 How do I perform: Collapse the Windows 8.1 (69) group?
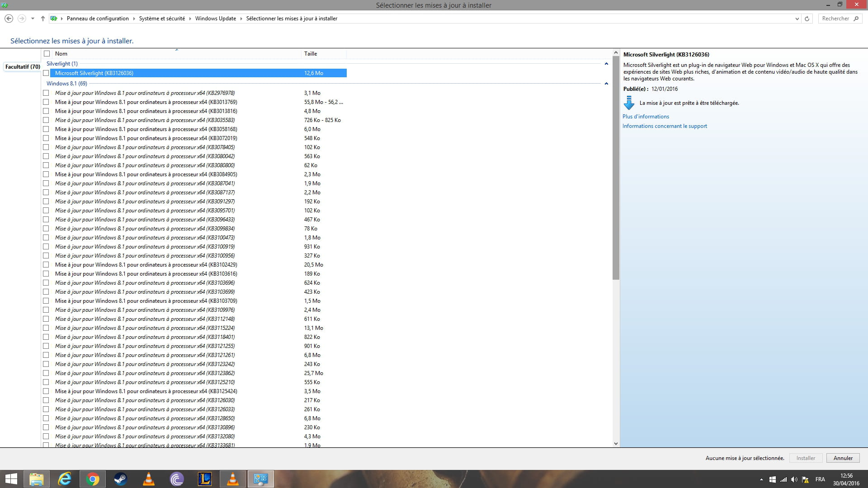click(x=606, y=84)
